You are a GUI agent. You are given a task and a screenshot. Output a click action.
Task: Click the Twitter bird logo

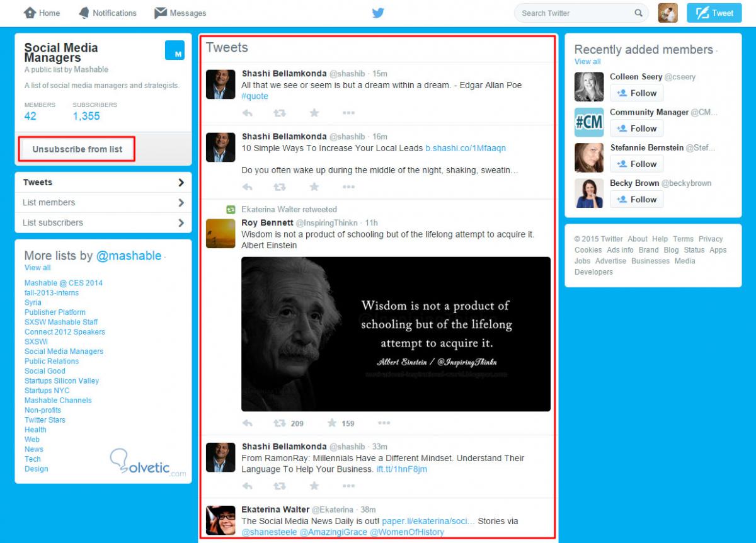(378, 13)
